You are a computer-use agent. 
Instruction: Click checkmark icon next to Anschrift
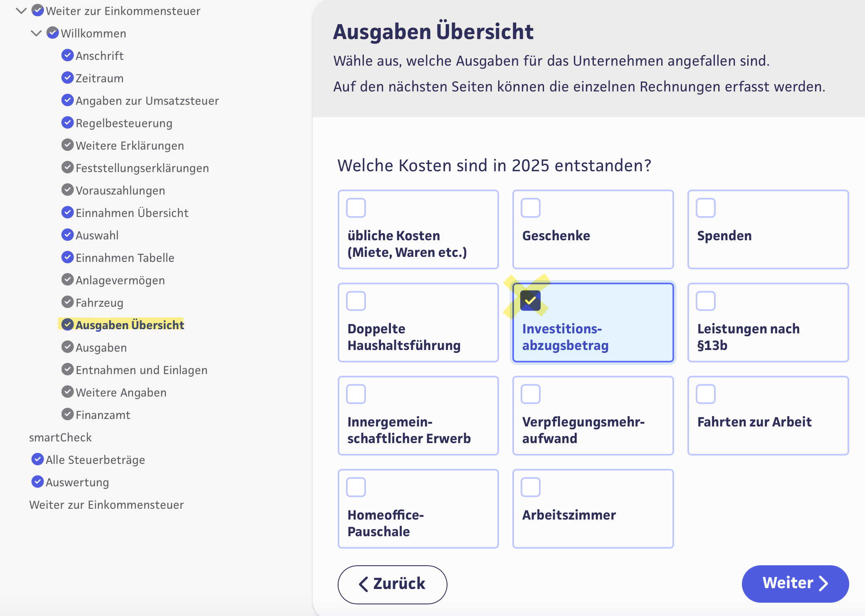point(67,55)
